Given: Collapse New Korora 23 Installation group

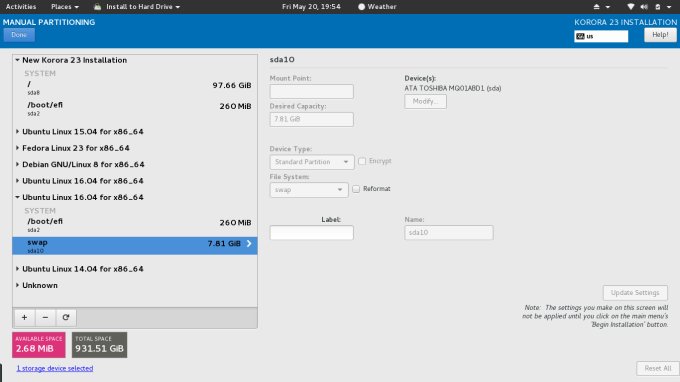Looking at the screenshot, I should point(17,60).
